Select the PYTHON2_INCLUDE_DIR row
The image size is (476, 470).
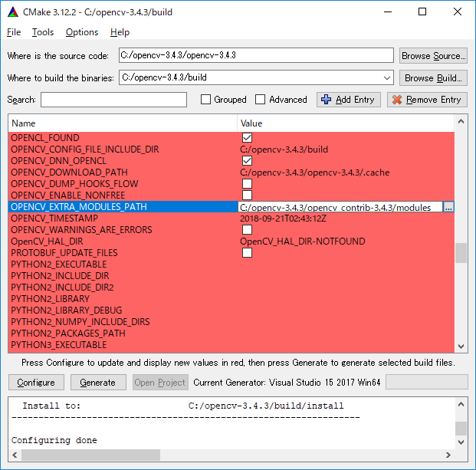tap(231, 276)
